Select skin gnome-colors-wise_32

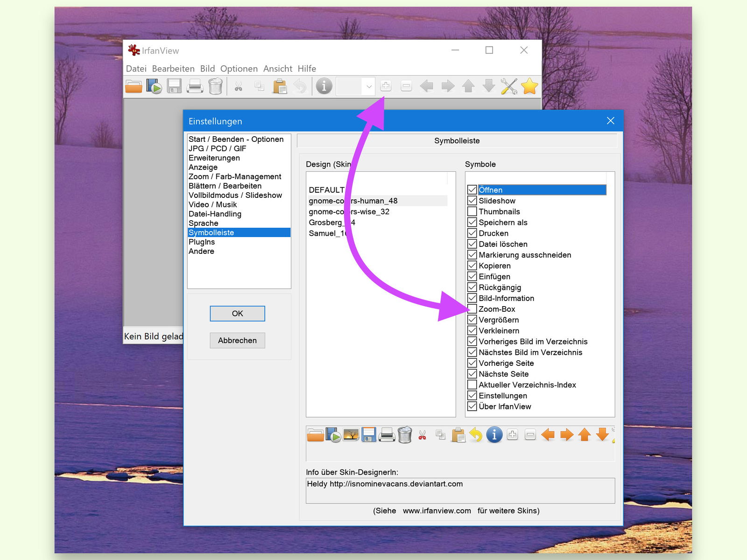click(x=349, y=211)
